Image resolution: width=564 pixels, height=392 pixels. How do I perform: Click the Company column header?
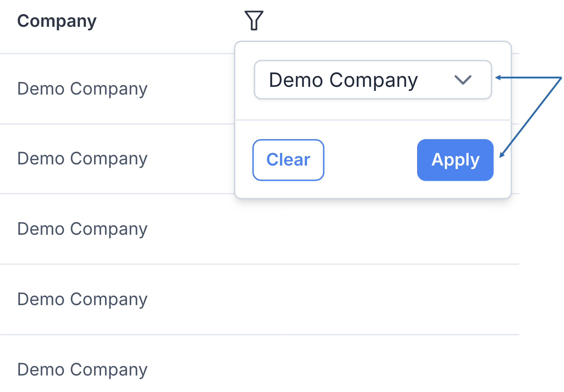click(57, 21)
